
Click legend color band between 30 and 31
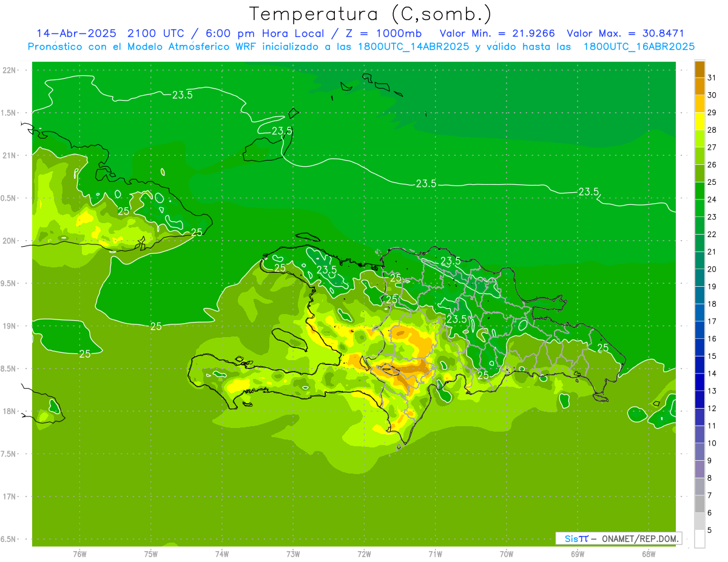point(699,86)
